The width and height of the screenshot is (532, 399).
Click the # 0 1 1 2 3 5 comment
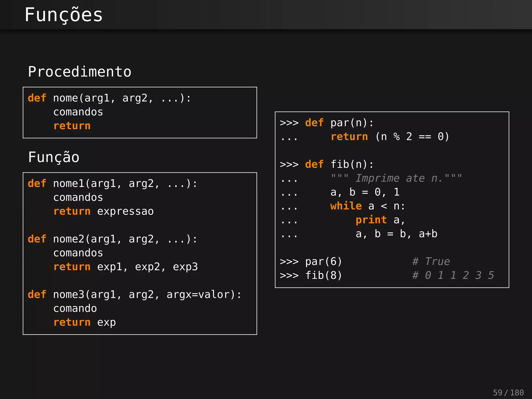click(x=453, y=275)
